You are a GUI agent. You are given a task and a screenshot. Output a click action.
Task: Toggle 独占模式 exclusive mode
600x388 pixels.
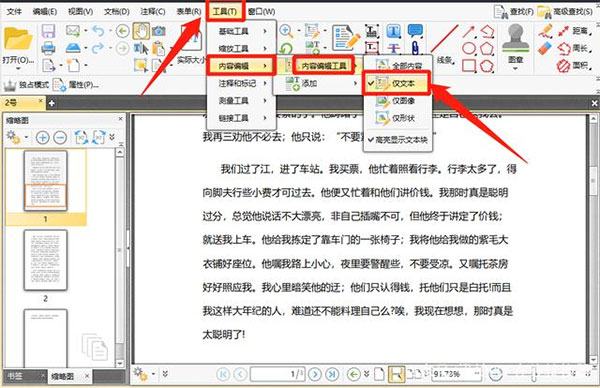(x=26, y=85)
